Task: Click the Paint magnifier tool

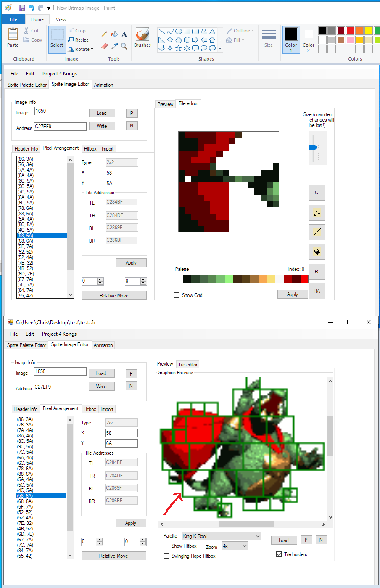Action: pyautogui.click(x=124, y=46)
